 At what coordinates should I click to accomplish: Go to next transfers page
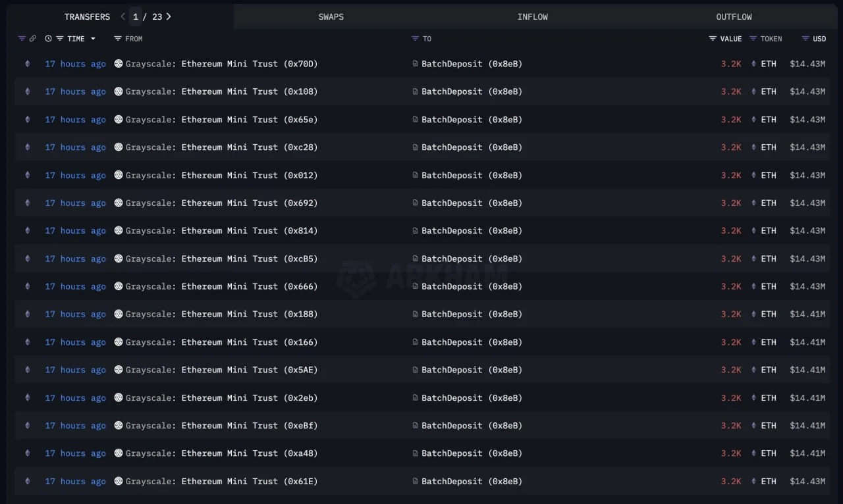169,16
